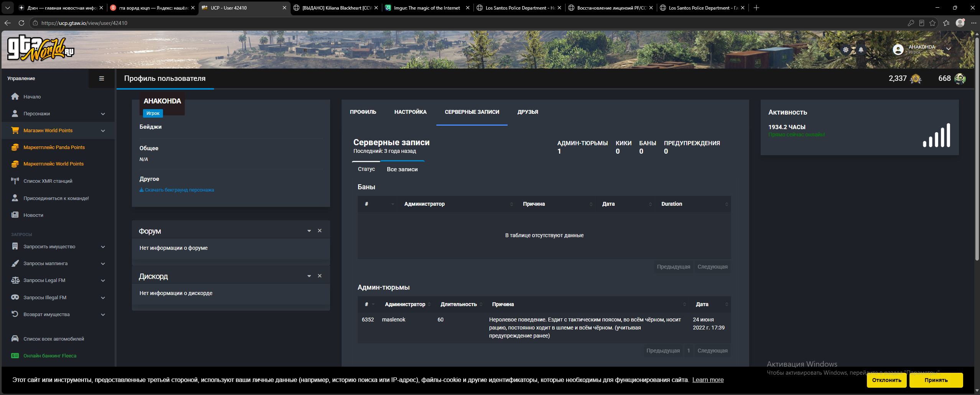Switch to the ДРУЗЬЯ tab
The image size is (980, 395).
point(528,112)
